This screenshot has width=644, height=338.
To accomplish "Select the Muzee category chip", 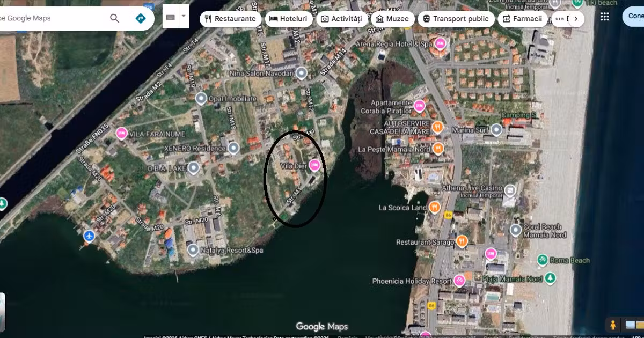I will 392,19.
